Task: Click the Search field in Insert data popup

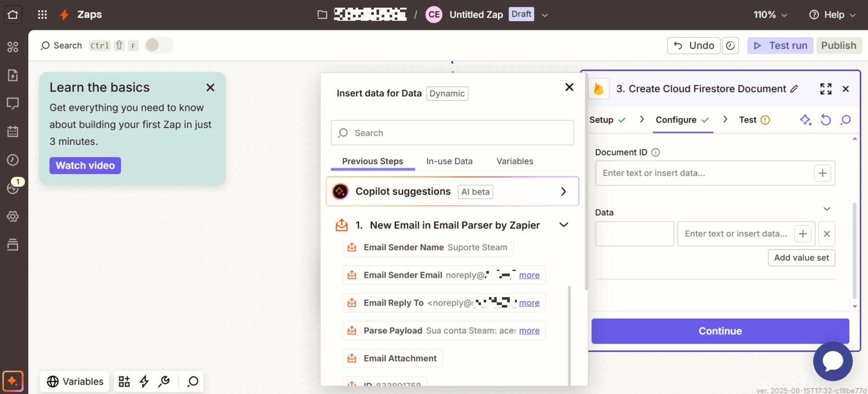Action: click(452, 133)
